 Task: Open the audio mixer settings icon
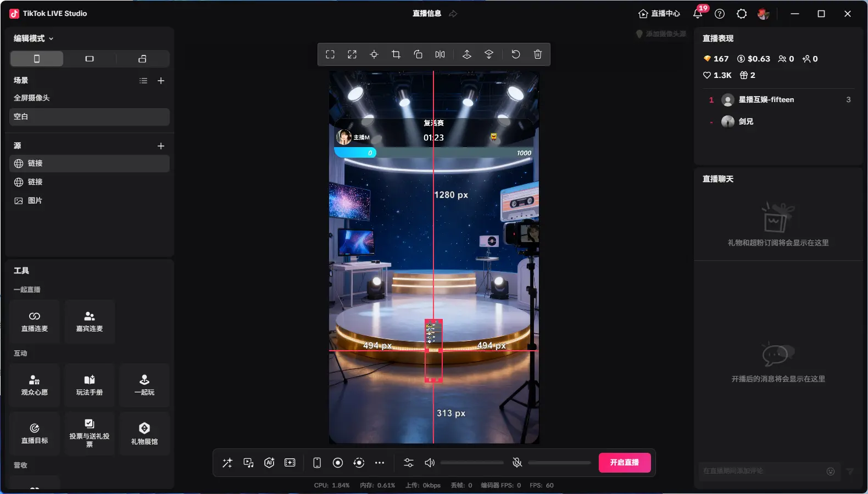click(x=409, y=463)
